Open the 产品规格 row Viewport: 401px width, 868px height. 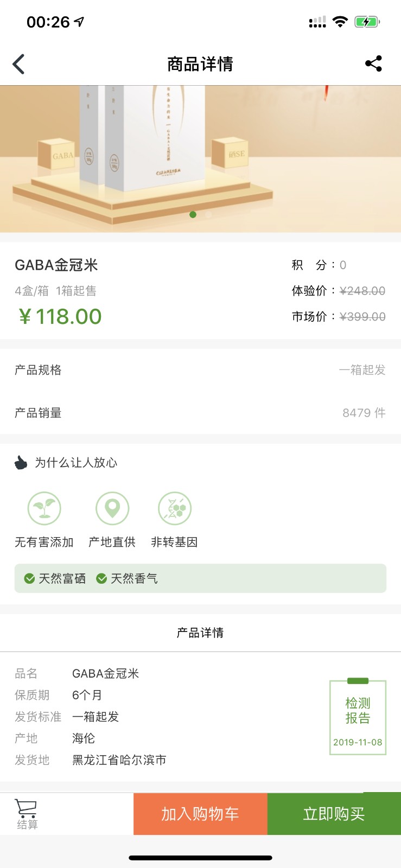click(200, 370)
